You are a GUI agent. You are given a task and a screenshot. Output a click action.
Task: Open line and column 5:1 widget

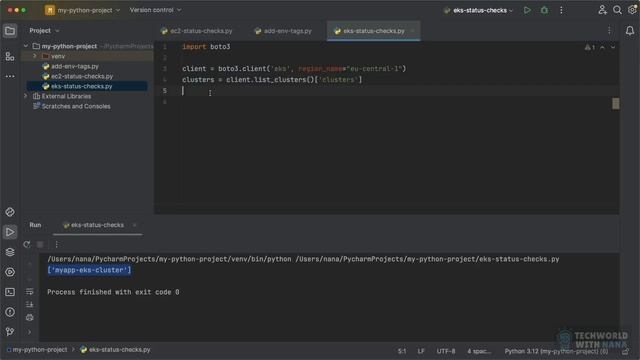[402, 351]
